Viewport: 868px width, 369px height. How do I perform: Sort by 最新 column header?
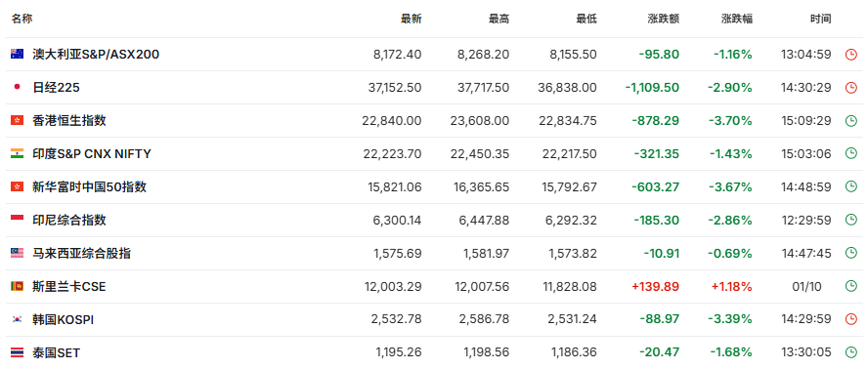click(412, 19)
